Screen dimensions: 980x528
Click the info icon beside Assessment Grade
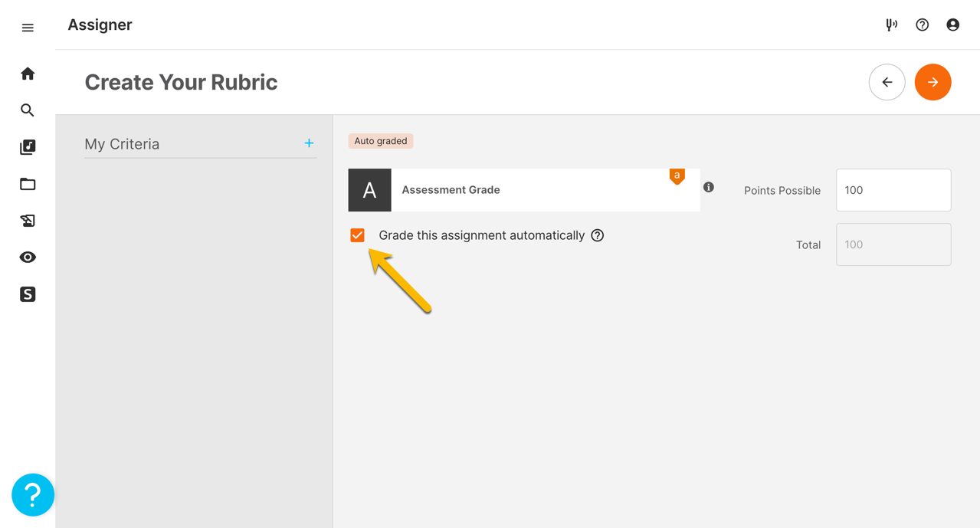click(x=709, y=187)
